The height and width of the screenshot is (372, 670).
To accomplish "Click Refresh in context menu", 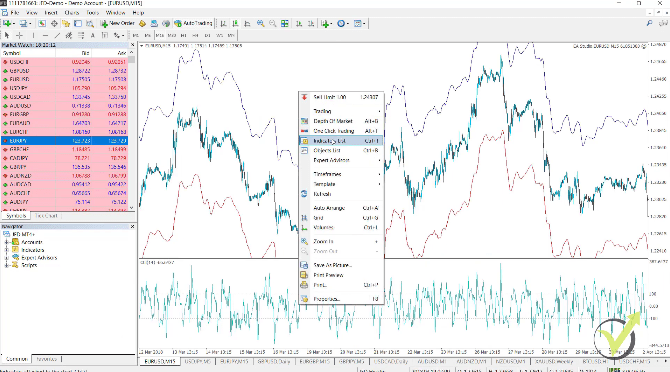I will [341, 194].
